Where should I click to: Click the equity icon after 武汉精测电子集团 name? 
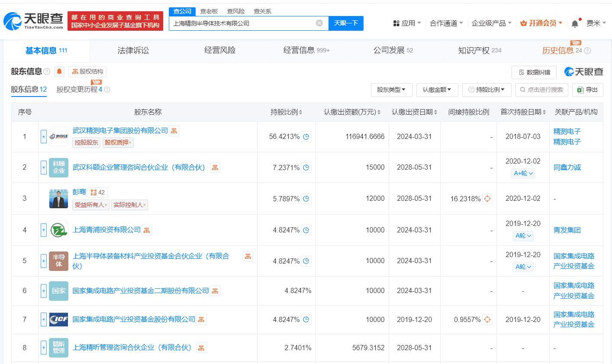click(x=174, y=130)
